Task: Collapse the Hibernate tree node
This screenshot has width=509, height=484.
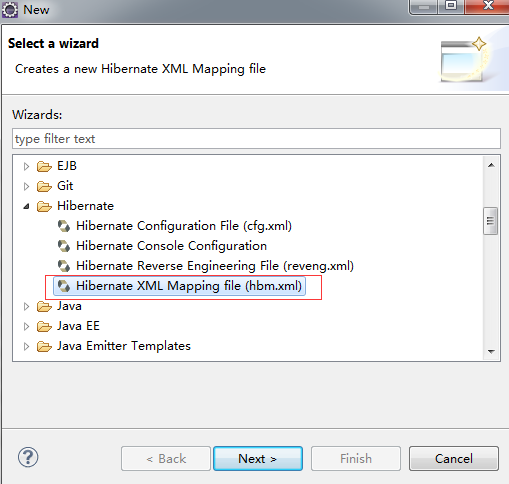Action: pos(27,207)
